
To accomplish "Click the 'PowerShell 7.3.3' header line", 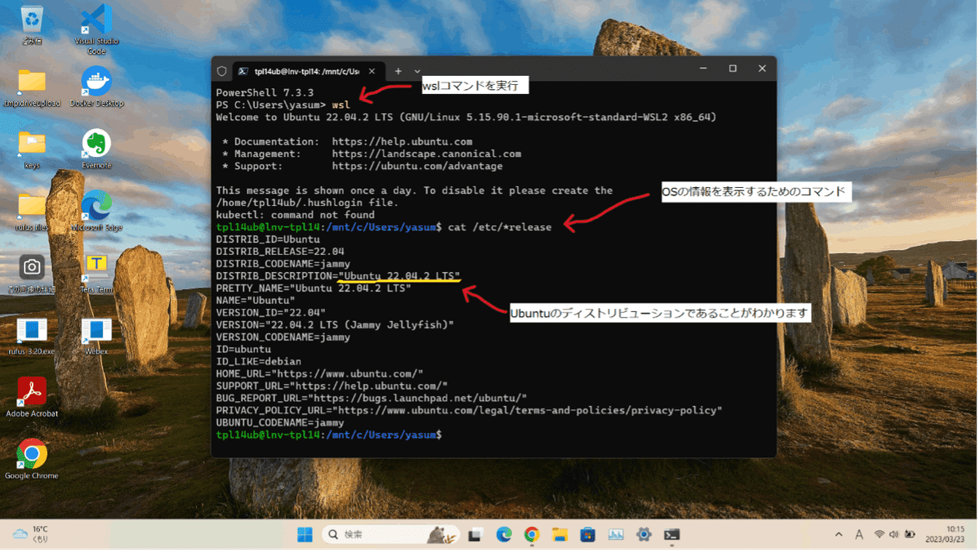I will pos(265,93).
